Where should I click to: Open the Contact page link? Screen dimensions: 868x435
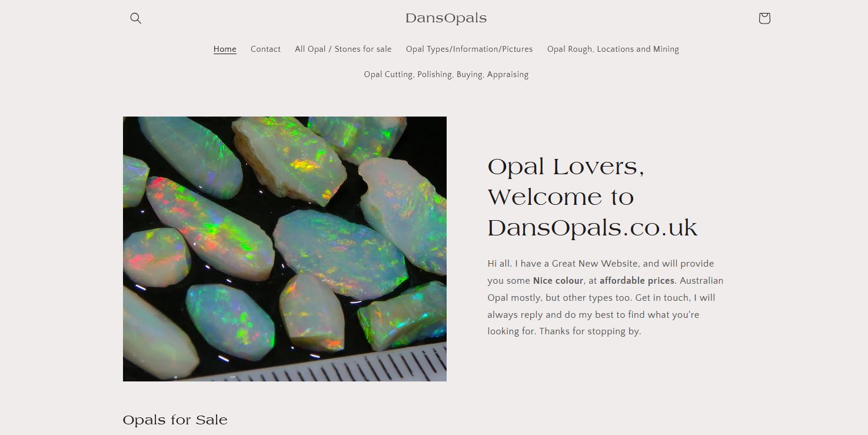[265, 49]
